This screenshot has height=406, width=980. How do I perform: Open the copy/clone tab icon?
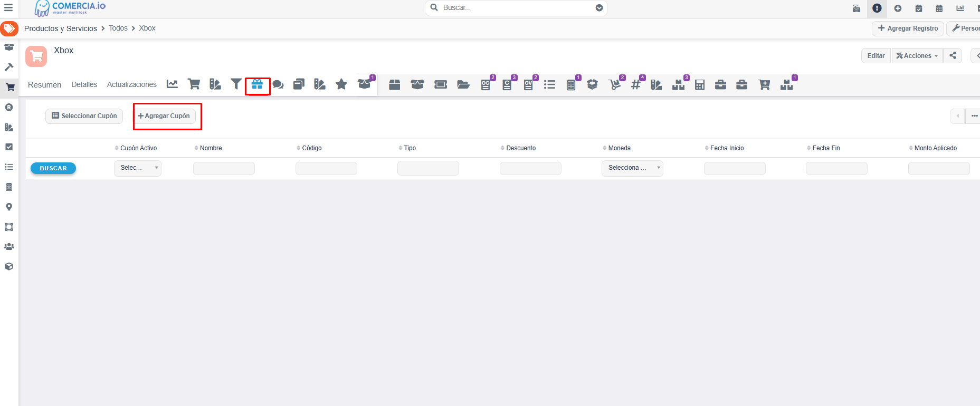(x=299, y=84)
